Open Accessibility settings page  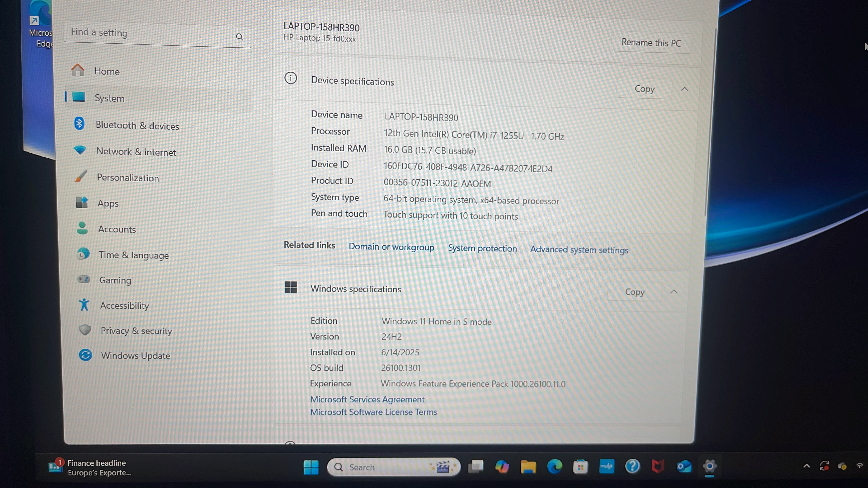[x=124, y=305]
